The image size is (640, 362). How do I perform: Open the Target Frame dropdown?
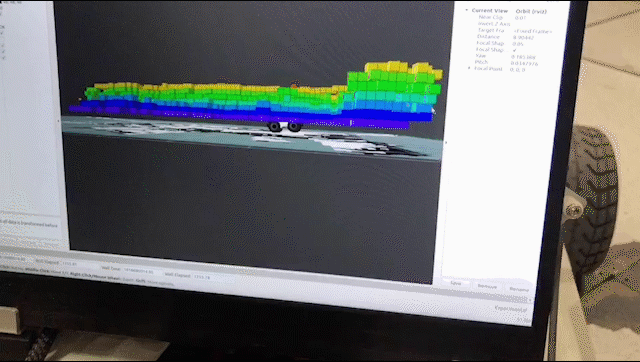coord(533,31)
